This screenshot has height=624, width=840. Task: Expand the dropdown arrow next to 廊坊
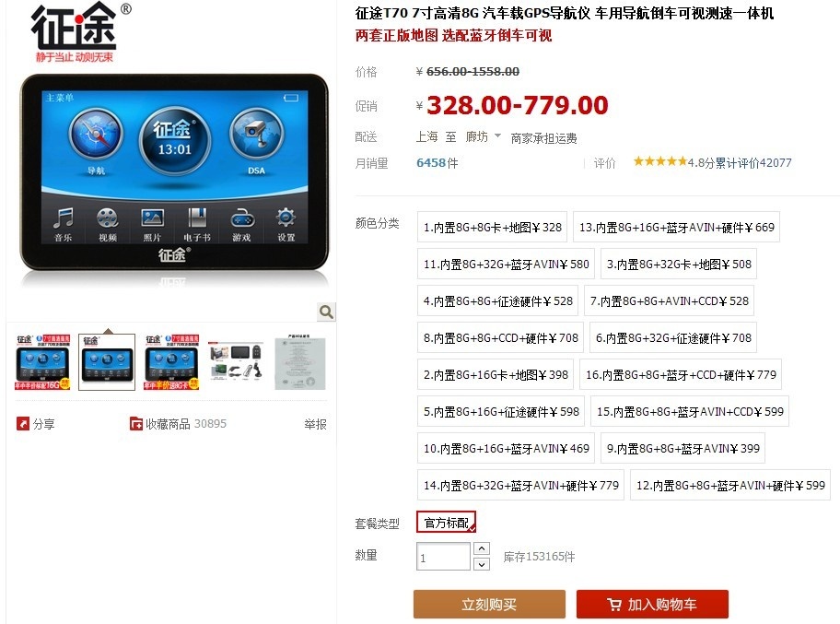coord(497,135)
